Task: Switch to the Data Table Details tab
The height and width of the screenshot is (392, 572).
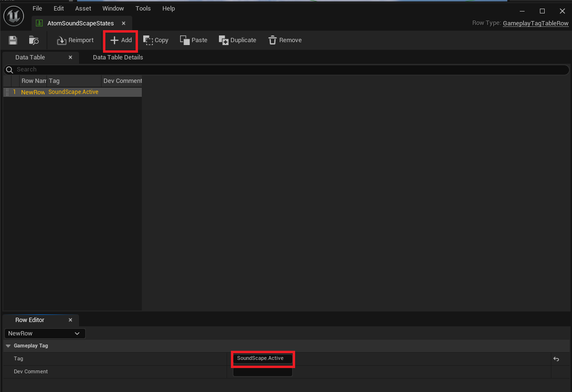Action: click(x=118, y=58)
